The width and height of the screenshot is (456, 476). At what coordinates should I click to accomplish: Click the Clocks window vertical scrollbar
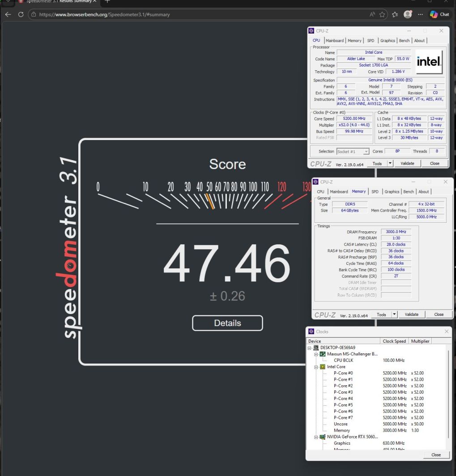pyautogui.click(x=448, y=395)
